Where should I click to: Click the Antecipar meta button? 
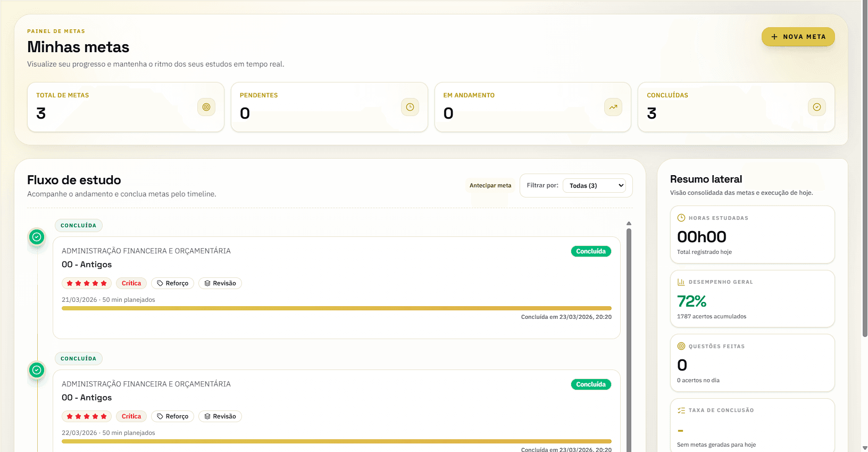point(490,186)
